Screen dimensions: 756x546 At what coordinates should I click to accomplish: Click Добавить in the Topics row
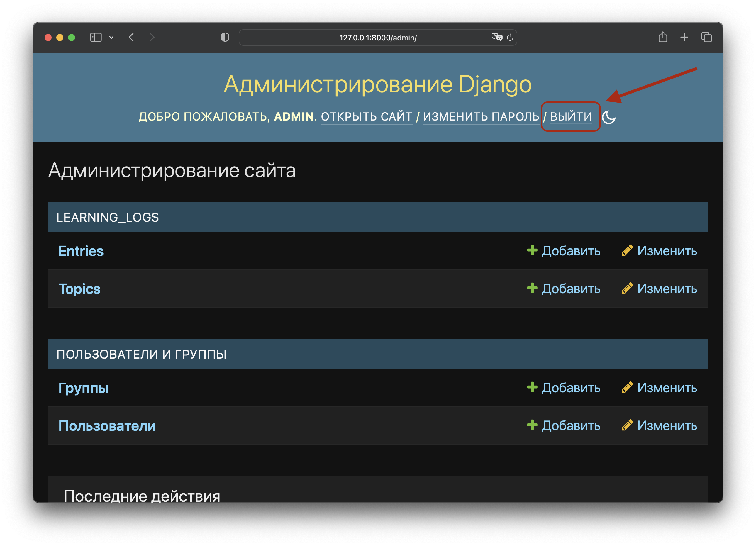click(571, 289)
